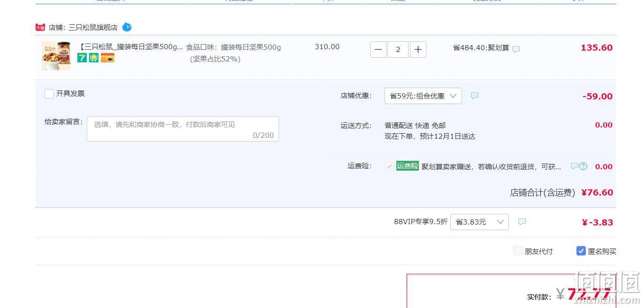
Task: Click the Tmall logo icon beside the shop name
Action: [x=40, y=27]
